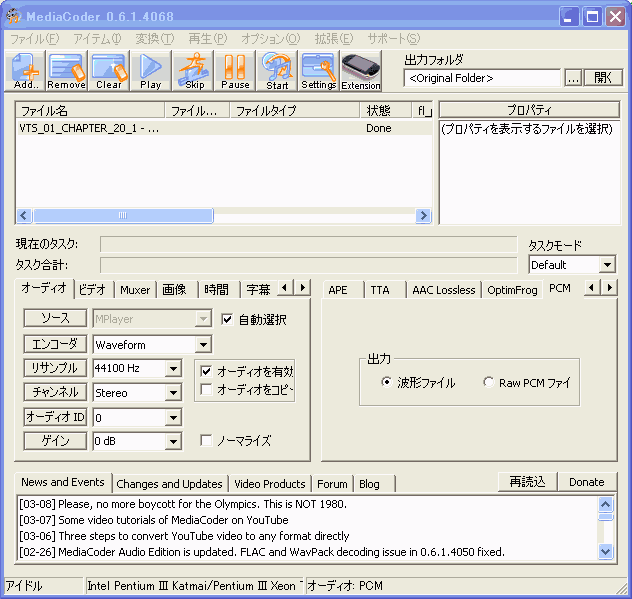Click the Original Folder output field

coord(482,78)
